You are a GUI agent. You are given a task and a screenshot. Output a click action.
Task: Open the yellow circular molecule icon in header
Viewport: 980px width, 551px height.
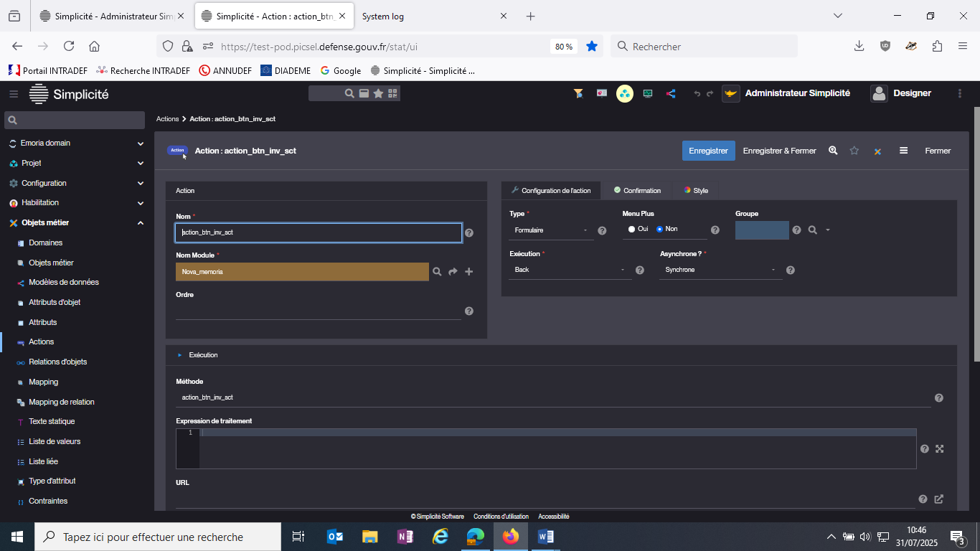(x=625, y=93)
